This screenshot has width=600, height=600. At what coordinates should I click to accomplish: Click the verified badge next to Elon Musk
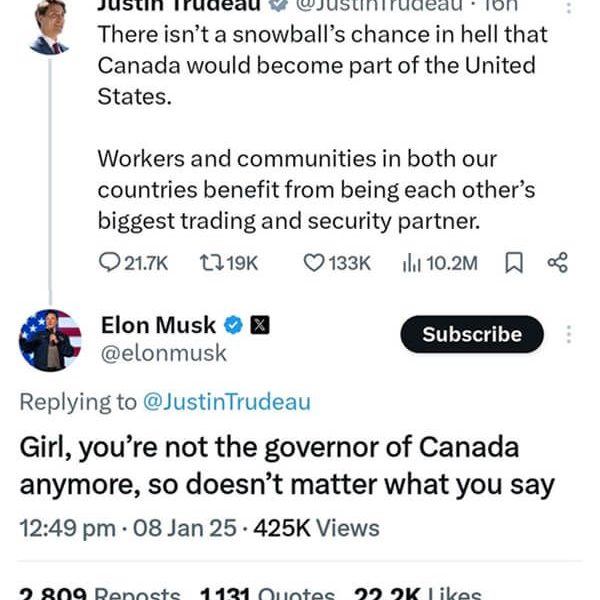(x=233, y=325)
